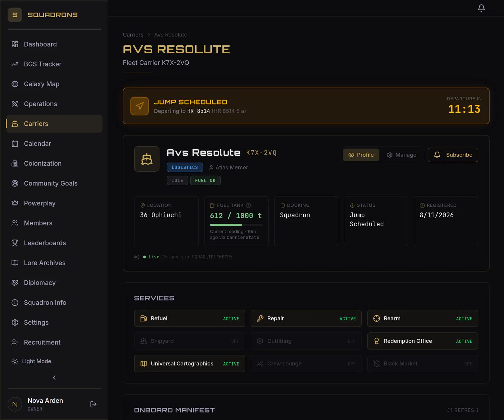
Task: Click the FUEL OK badge
Action: pyautogui.click(x=205, y=181)
